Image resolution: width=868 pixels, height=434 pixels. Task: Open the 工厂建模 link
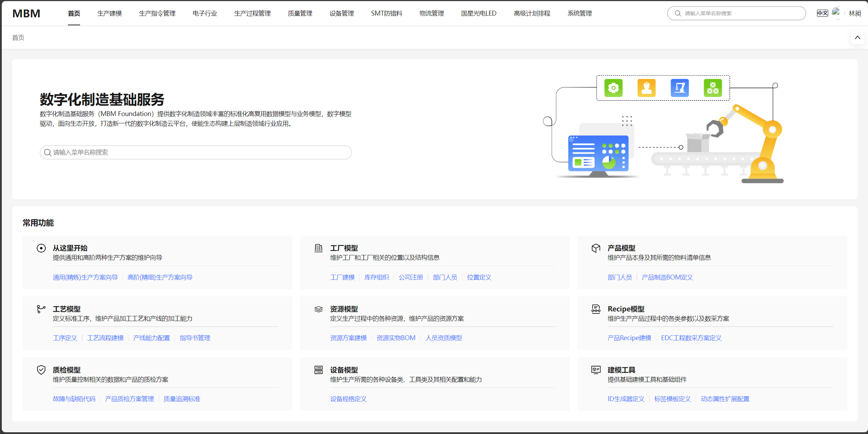click(342, 277)
